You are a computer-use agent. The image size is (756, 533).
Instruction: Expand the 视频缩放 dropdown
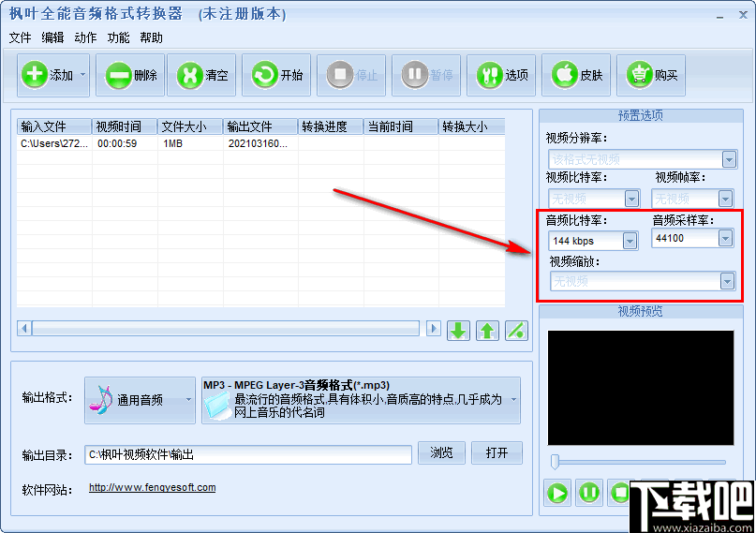pyautogui.click(x=727, y=281)
